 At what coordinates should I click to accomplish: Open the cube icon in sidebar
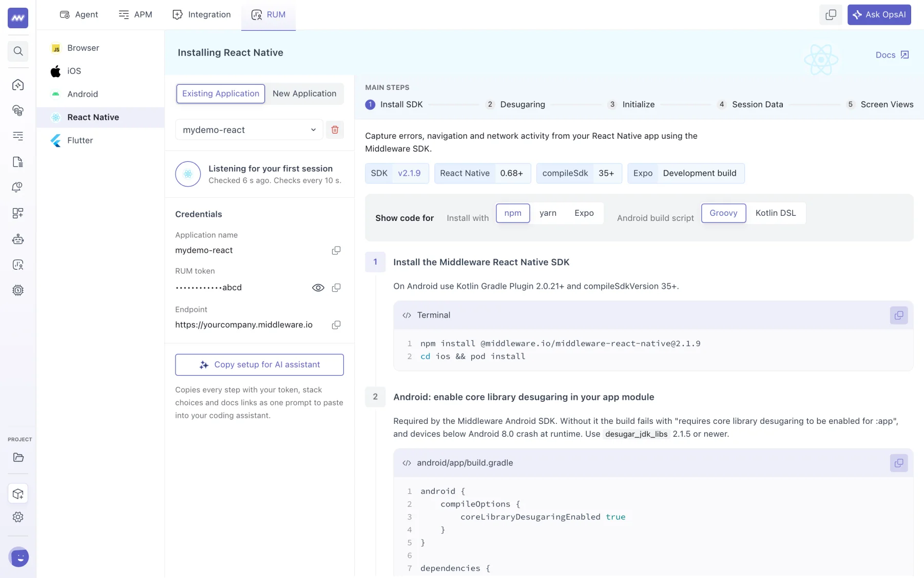18,494
